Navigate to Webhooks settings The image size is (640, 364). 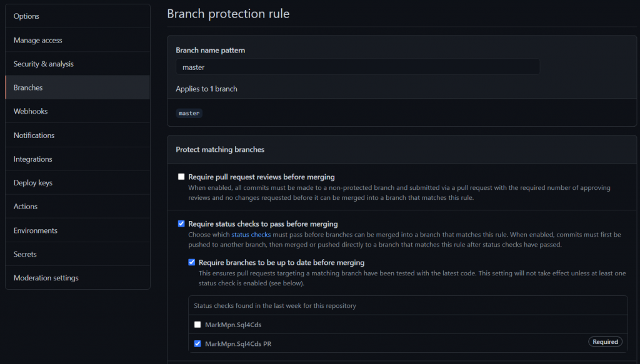point(31,111)
